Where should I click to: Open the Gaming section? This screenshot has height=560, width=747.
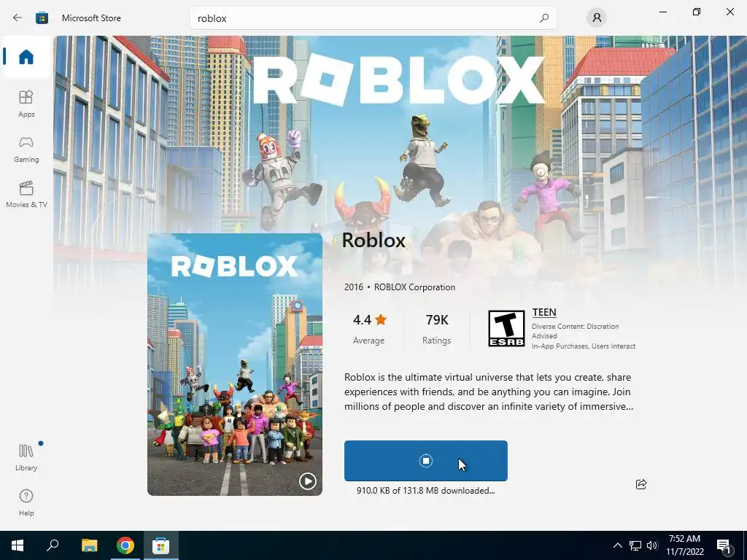[26, 149]
